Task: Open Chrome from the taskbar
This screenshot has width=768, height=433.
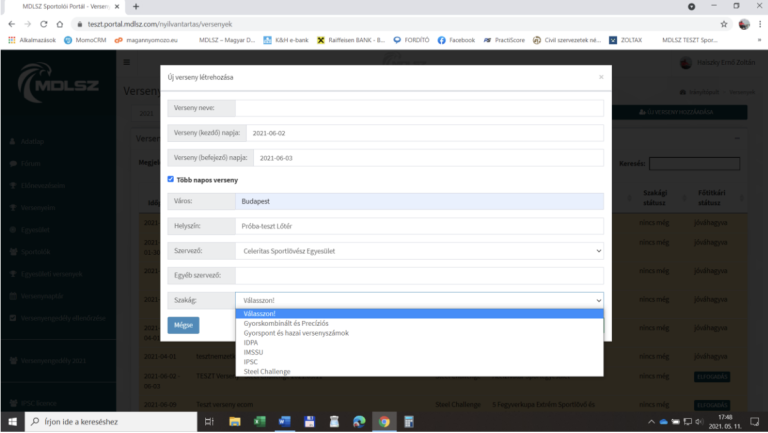Action: point(383,421)
